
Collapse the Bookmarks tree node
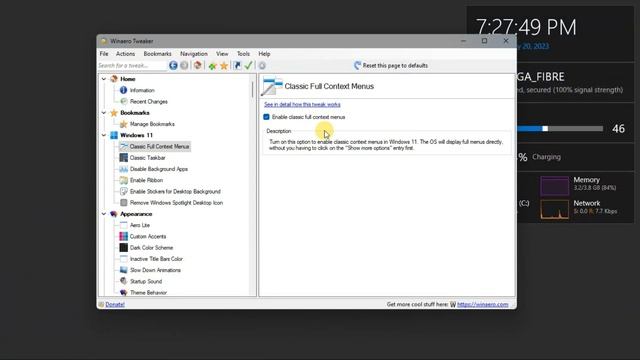[104, 113]
